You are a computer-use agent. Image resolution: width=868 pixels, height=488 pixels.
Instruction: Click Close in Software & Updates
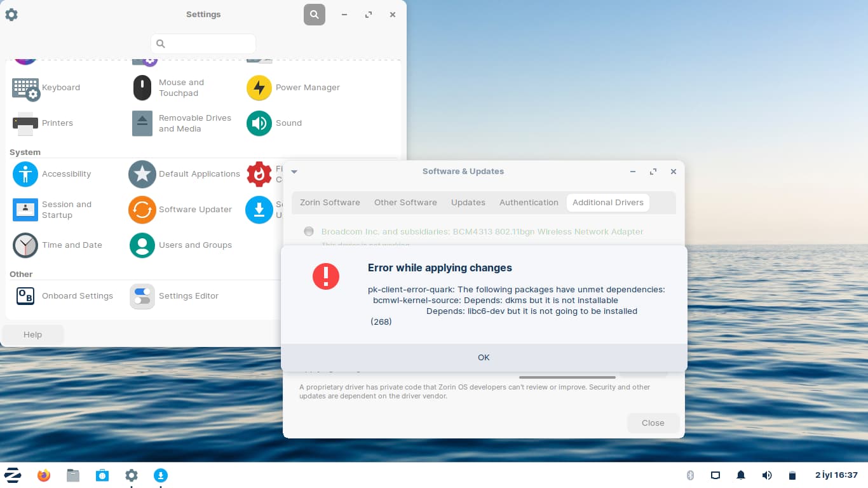click(653, 423)
